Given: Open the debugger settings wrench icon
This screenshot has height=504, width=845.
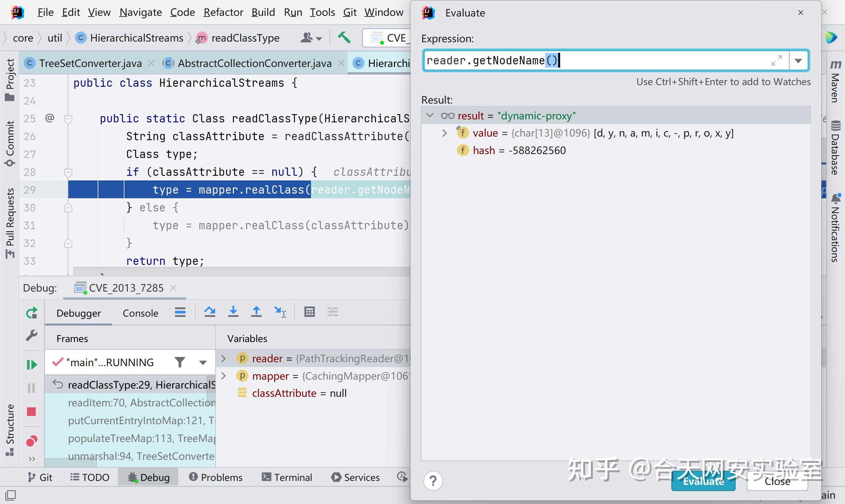Looking at the screenshot, I should point(31,335).
